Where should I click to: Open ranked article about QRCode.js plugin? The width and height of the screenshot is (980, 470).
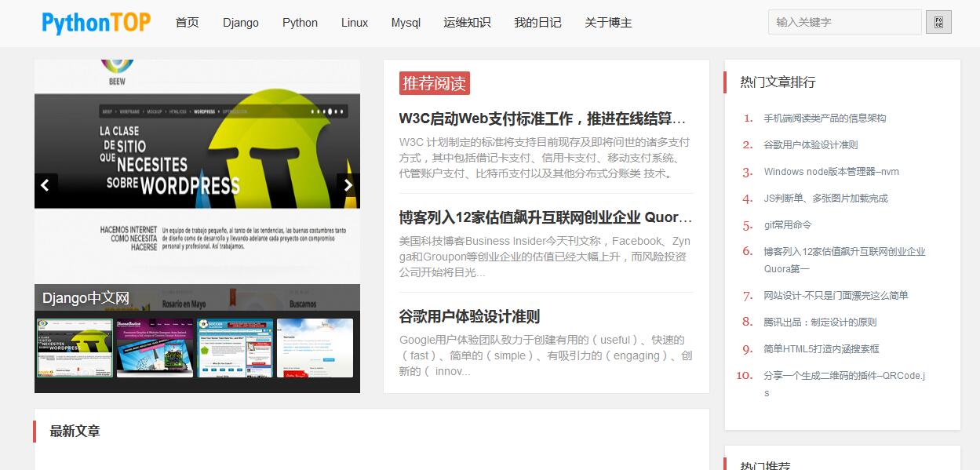845,384
